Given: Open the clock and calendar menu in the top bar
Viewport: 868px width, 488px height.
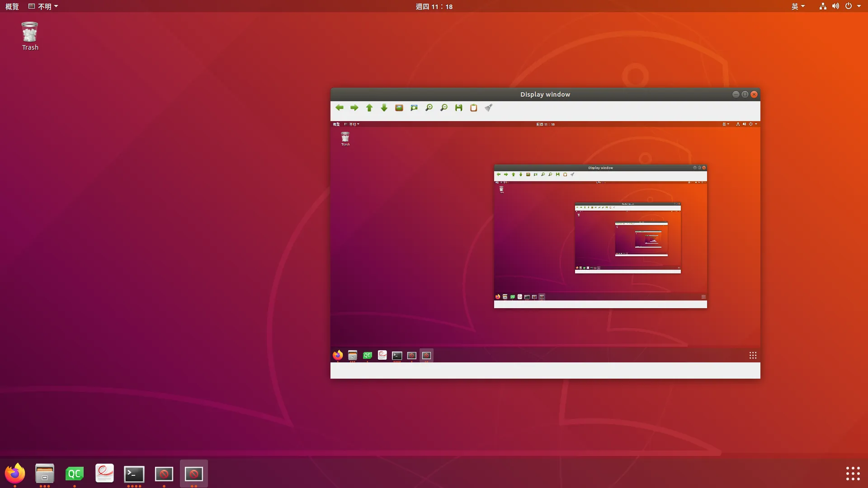Looking at the screenshot, I should click(x=434, y=6).
